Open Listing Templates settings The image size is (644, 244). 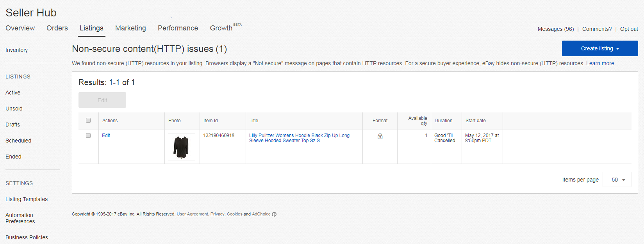pyautogui.click(x=27, y=199)
